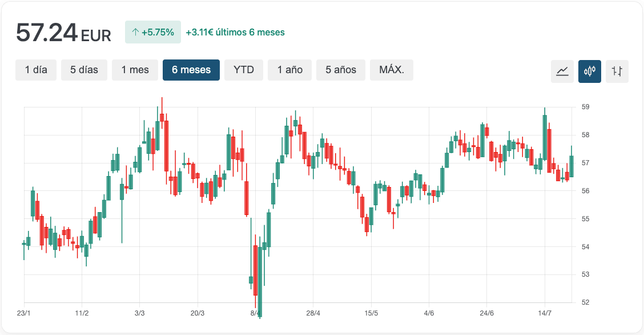This screenshot has height=335, width=644.
Task: Select the candlestick chart type icon
Action: coord(590,71)
